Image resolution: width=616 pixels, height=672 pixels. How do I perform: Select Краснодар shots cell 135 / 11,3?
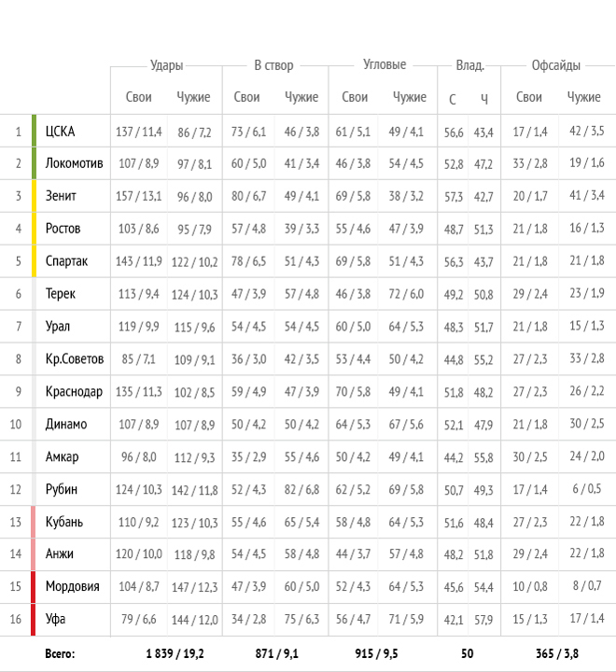coord(138,392)
